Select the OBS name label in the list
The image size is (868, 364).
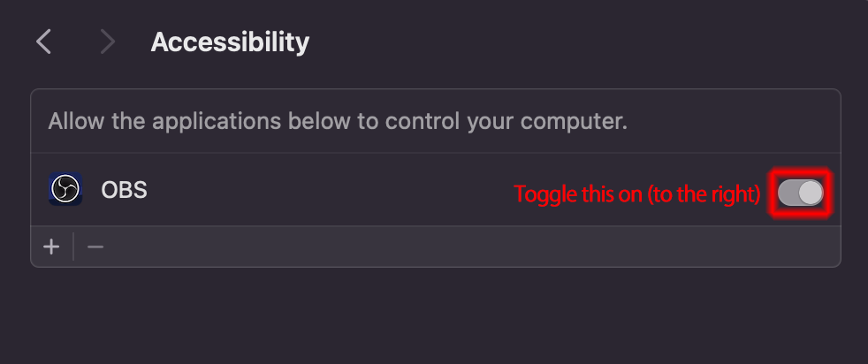coord(124,190)
